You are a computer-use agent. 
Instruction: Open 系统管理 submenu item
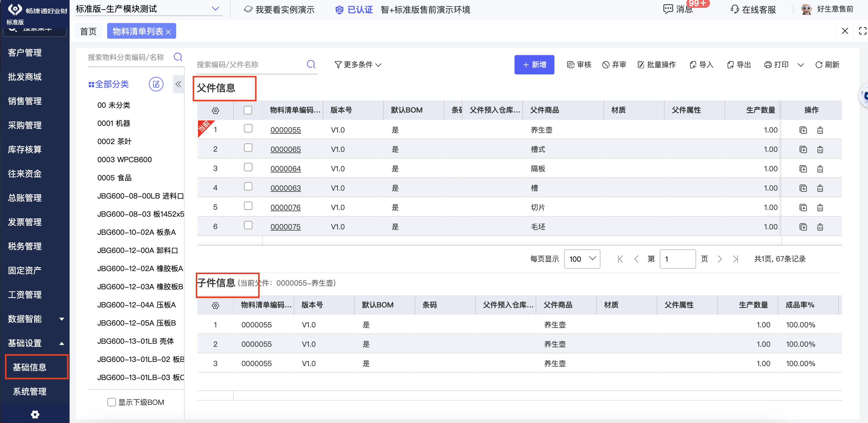30,391
